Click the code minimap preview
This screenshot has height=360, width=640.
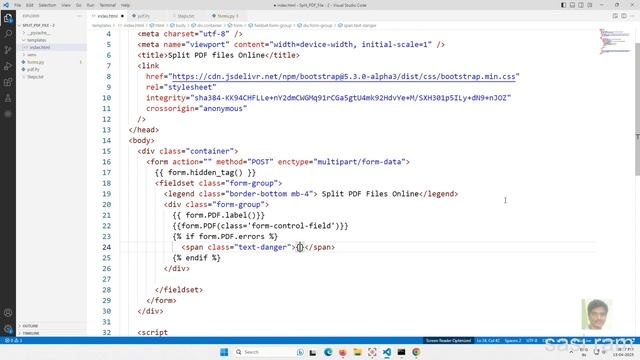pyautogui.click(x=616, y=41)
